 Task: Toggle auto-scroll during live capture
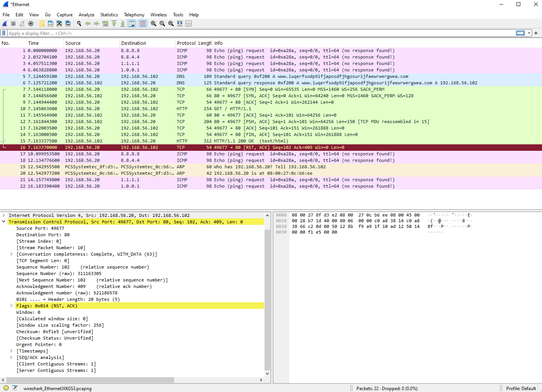point(132,24)
